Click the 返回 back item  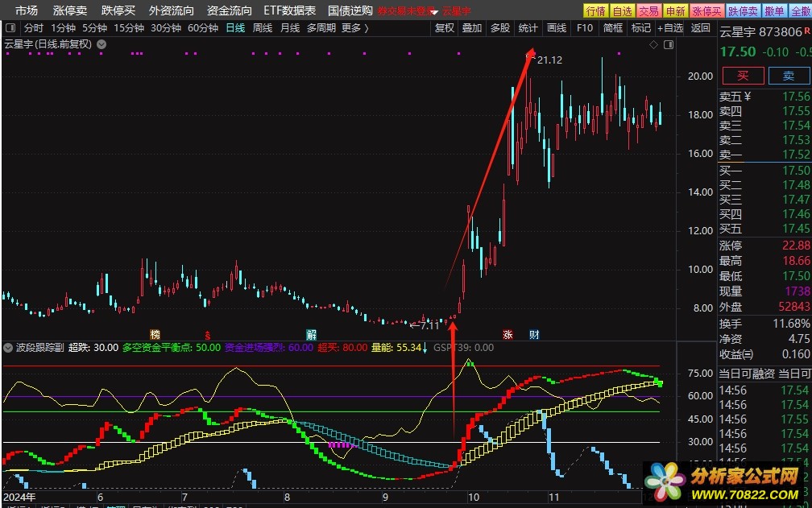tap(701, 28)
